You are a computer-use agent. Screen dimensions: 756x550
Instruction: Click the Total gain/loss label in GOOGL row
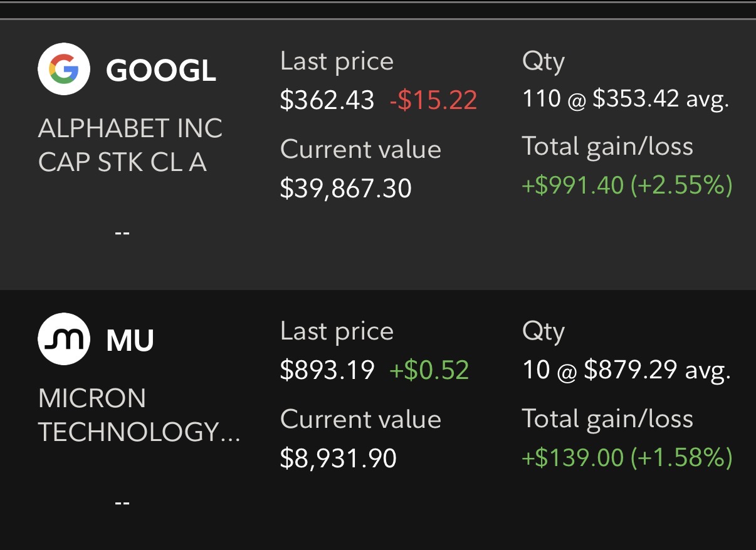click(x=607, y=146)
